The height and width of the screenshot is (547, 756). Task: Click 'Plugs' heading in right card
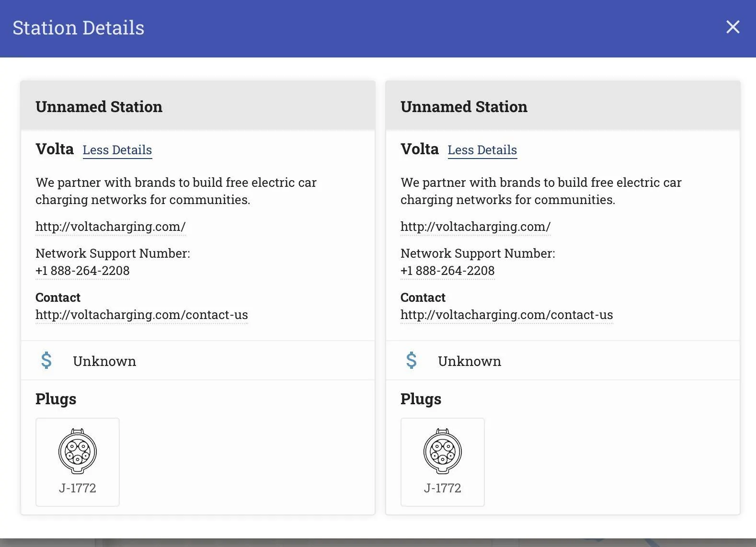[421, 399]
